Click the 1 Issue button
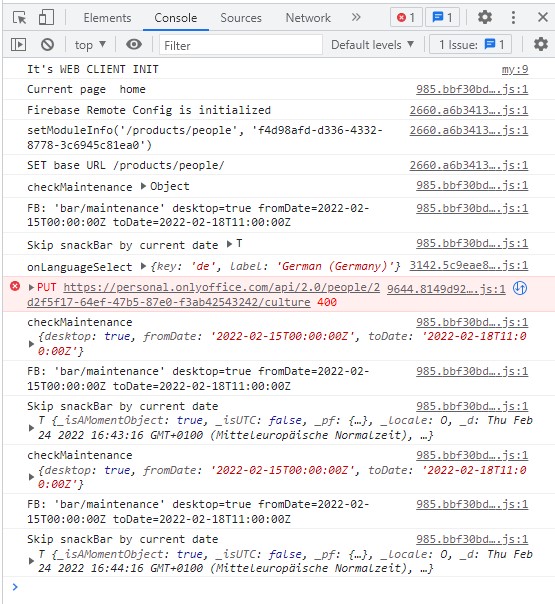 [470, 45]
